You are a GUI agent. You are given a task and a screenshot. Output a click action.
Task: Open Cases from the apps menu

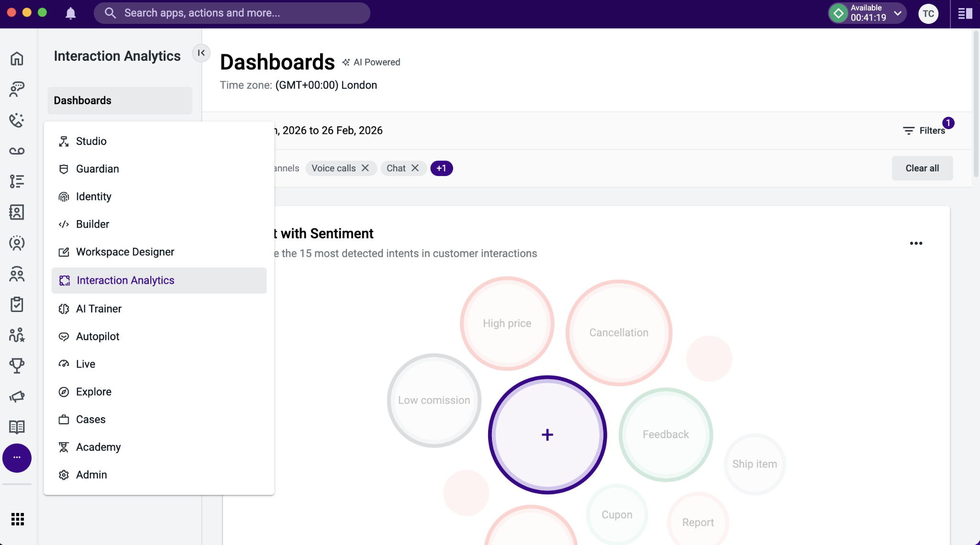(159, 420)
